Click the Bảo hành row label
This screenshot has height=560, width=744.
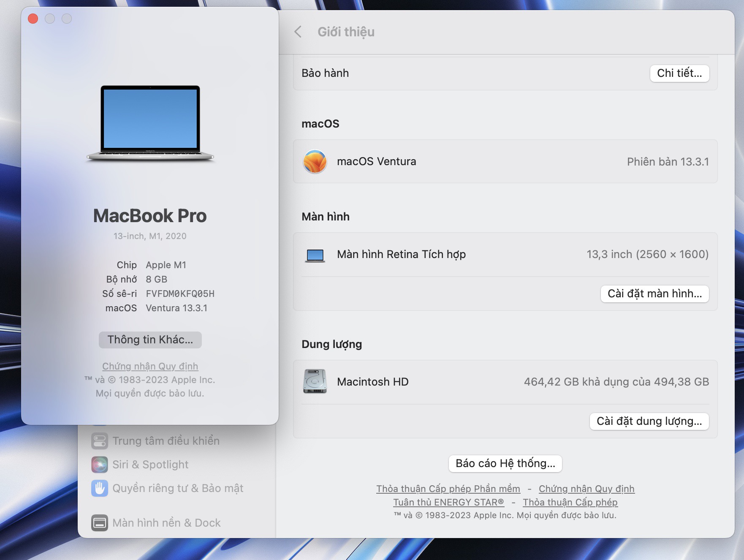[x=325, y=73]
